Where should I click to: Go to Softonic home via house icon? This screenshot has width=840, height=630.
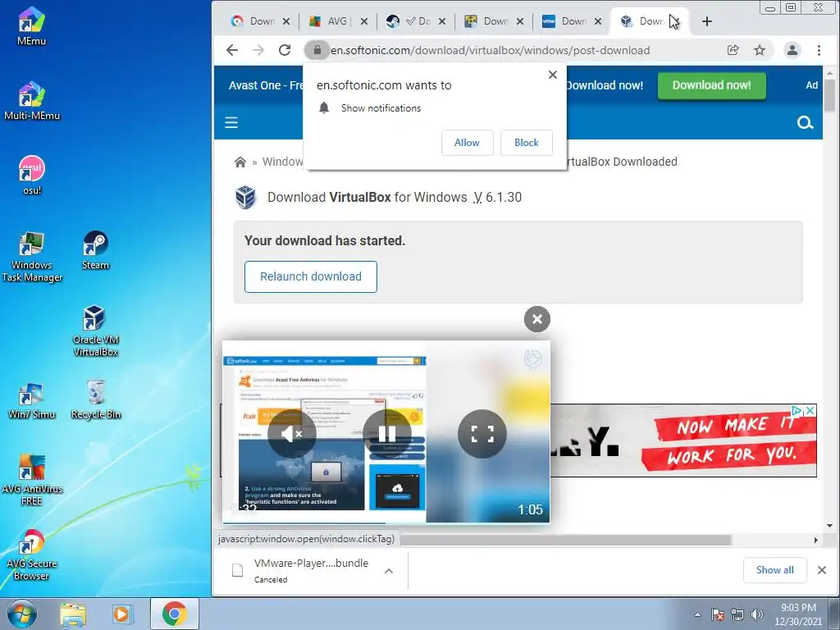pyautogui.click(x=240, y=162)
